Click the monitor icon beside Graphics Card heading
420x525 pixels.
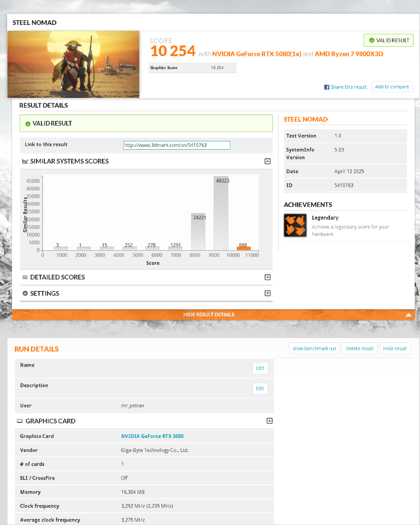(x=20, y=421)
